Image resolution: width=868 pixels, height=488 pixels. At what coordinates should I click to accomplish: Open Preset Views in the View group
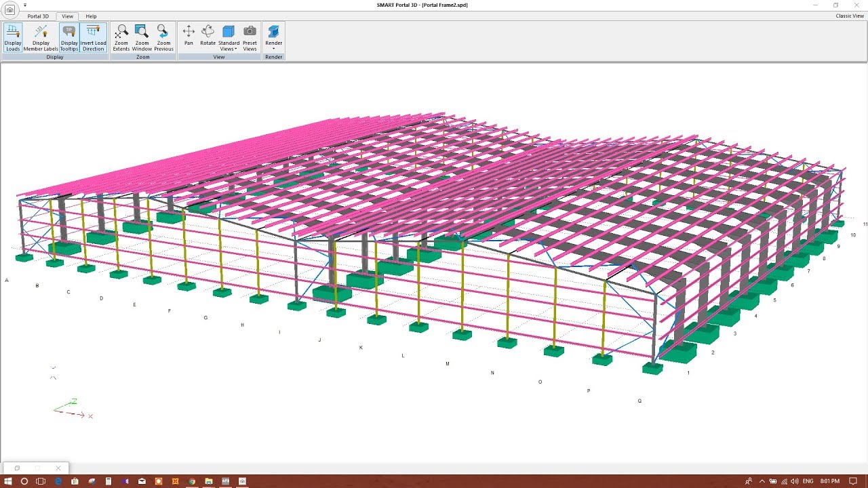pyautogui.click(x=250, y=37)
